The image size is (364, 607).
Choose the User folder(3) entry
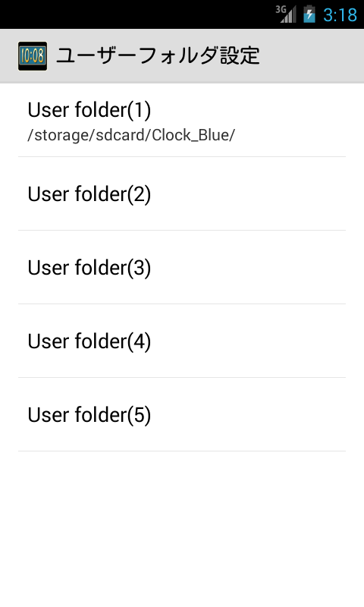coord(182,267)
